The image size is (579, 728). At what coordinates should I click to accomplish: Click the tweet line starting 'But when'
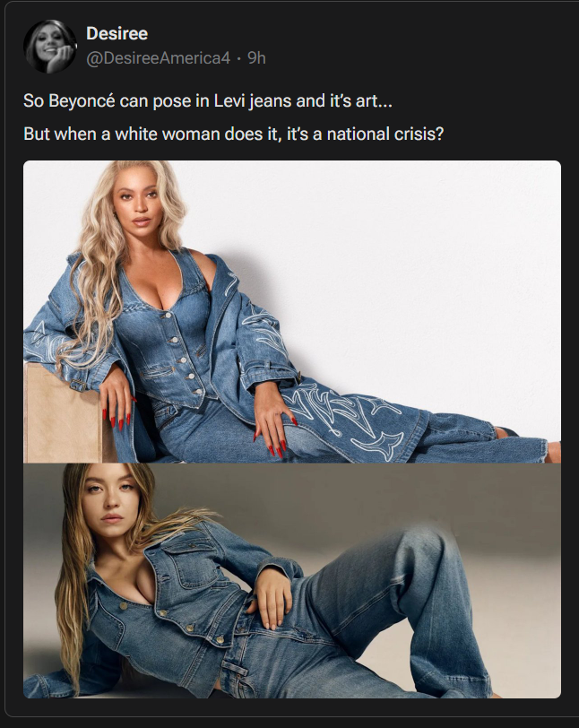point(234,134)
